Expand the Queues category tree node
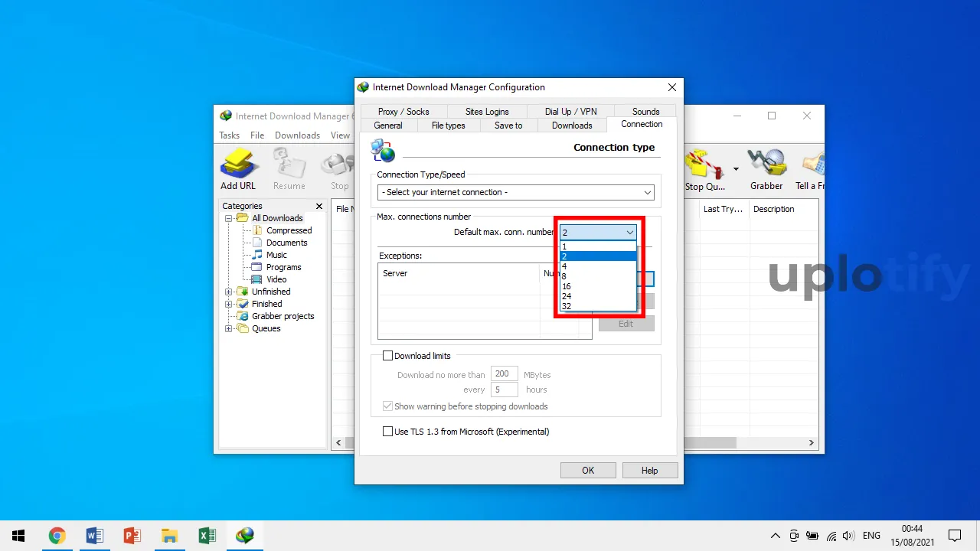 pos(228,328)
